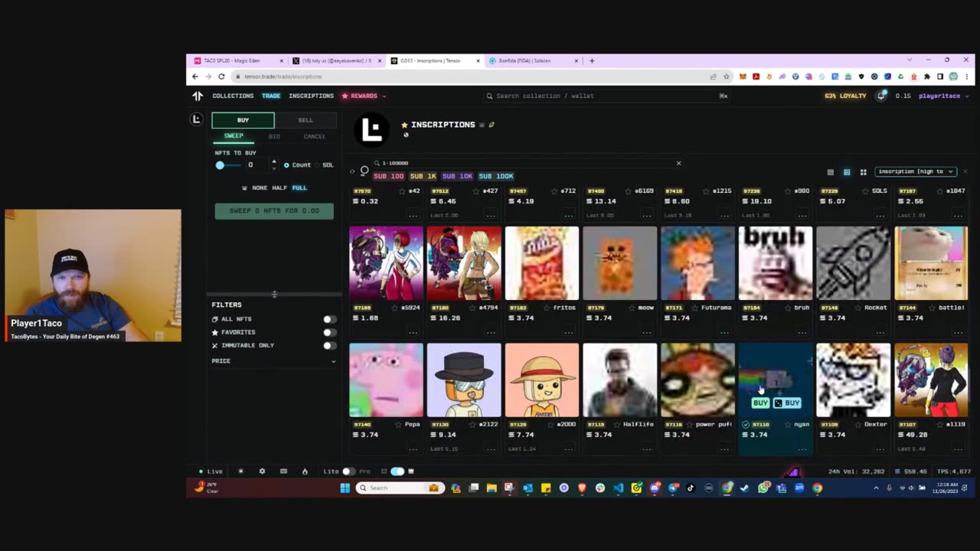980x551 pixels.
Task: Open the Rewards dropdown menu
Action: click(x=364, y=96)
